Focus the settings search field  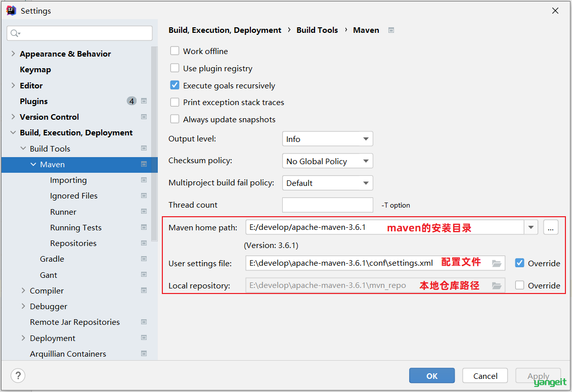[x=79, y=33]
